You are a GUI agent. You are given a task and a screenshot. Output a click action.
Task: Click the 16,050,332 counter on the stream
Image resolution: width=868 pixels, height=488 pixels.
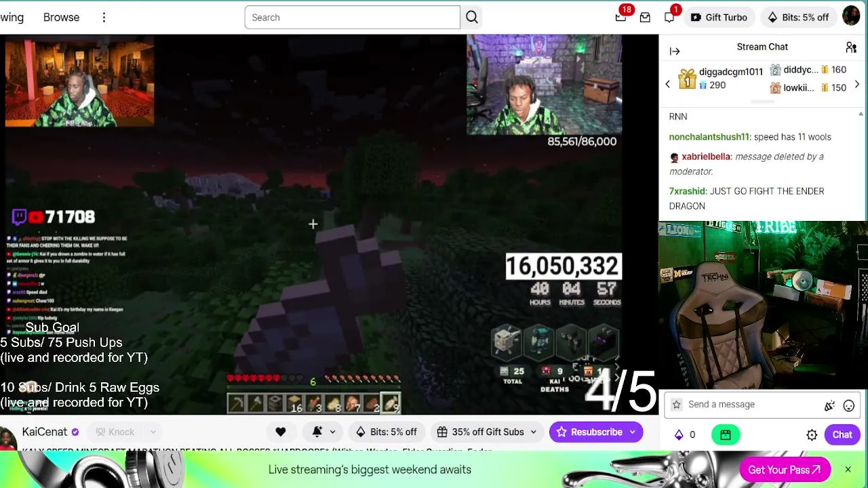563,266
